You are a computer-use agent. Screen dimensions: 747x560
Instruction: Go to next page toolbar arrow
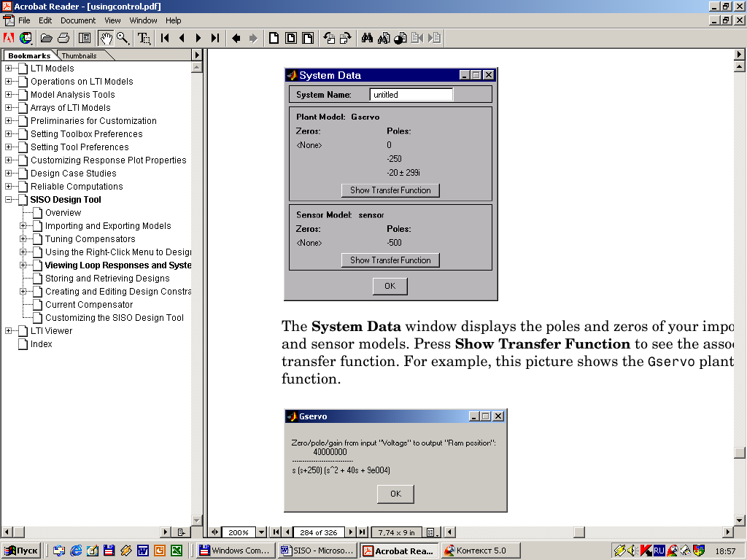pyautogui.click(x=198, y=38)
